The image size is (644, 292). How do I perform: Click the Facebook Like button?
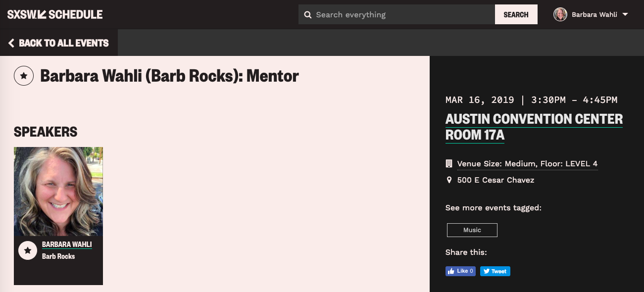pos(460,271)
